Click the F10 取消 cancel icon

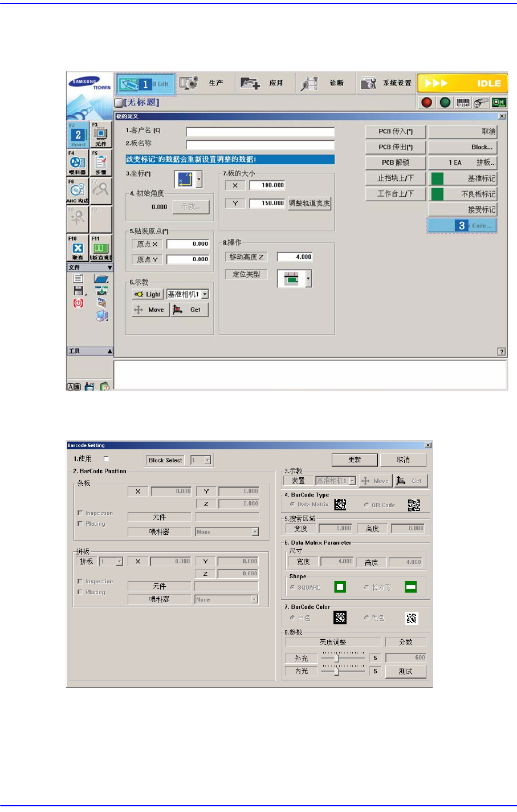[78, 248]
